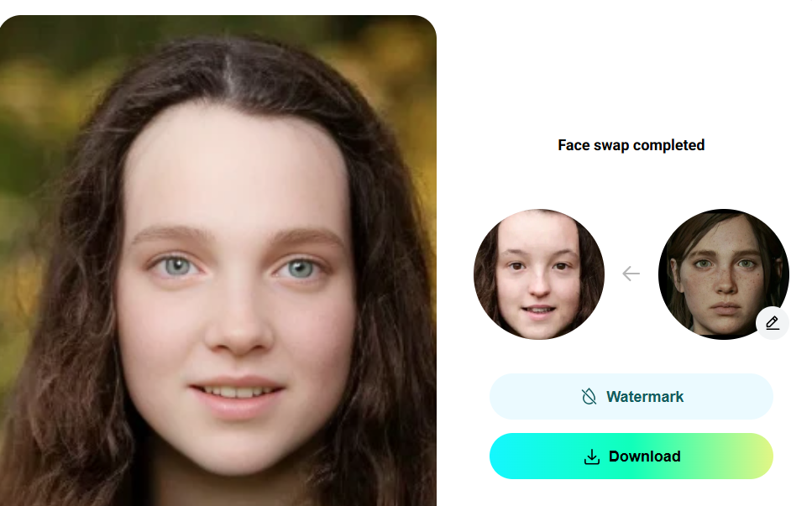
Task: Select the no-watermark droplet symbol
Action: [x=589, y=397]
